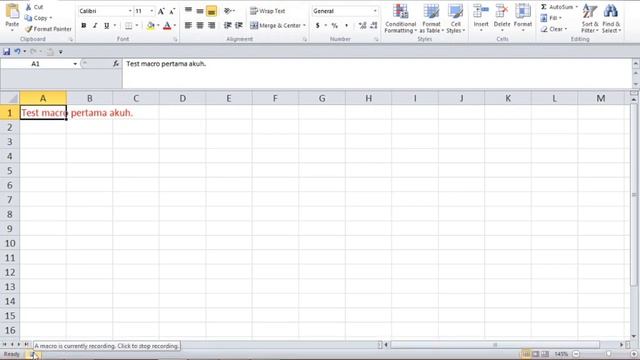Center text horizontally in cell
640x360 pixels.
(x=200, y=25)
